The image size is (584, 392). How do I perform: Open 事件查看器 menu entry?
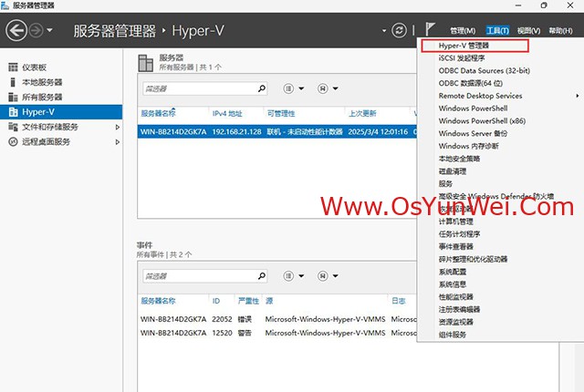[x=456, y=246]
